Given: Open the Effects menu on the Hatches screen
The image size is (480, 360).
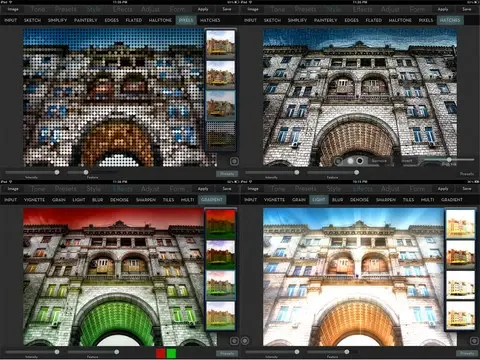Looking at the screenshot, I should click(x=363, y=9).
